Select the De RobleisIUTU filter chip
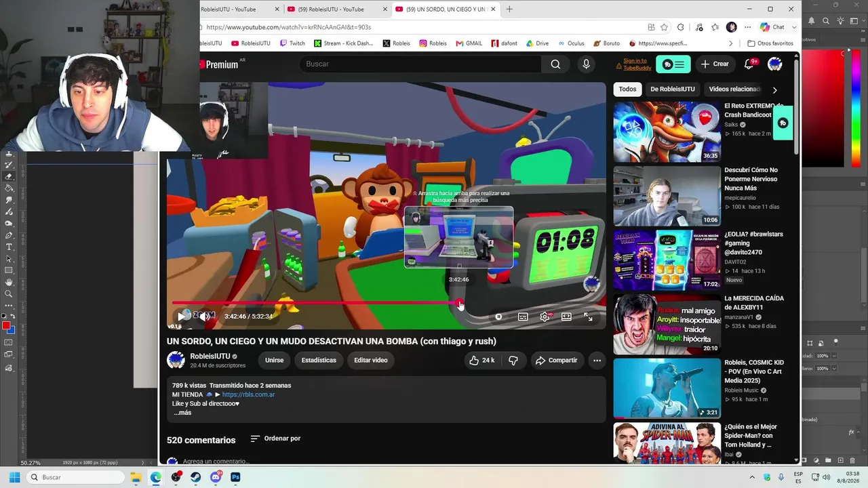This screenshot has width=868, height=488. pyautogui.click(x=673, y=89)
